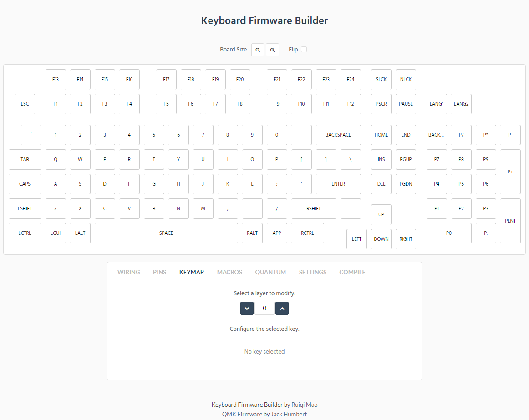
Task: Choose the UP arrow key
Action: (x=381, y=214)
